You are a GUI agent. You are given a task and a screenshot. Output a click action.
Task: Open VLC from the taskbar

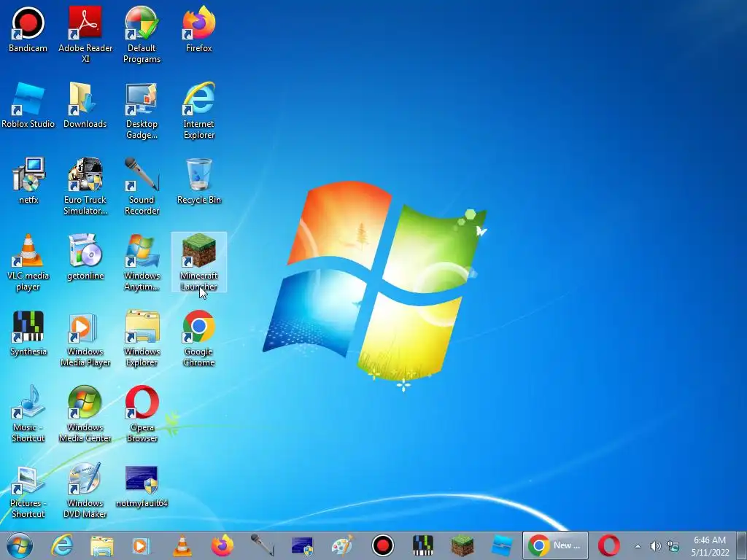pos(182,545)
